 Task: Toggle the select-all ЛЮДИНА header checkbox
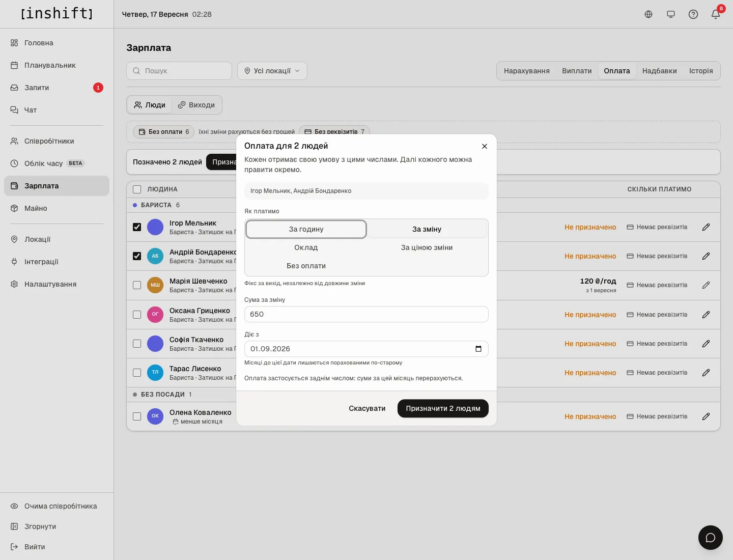pyautogui.click(x=137, y=189)
